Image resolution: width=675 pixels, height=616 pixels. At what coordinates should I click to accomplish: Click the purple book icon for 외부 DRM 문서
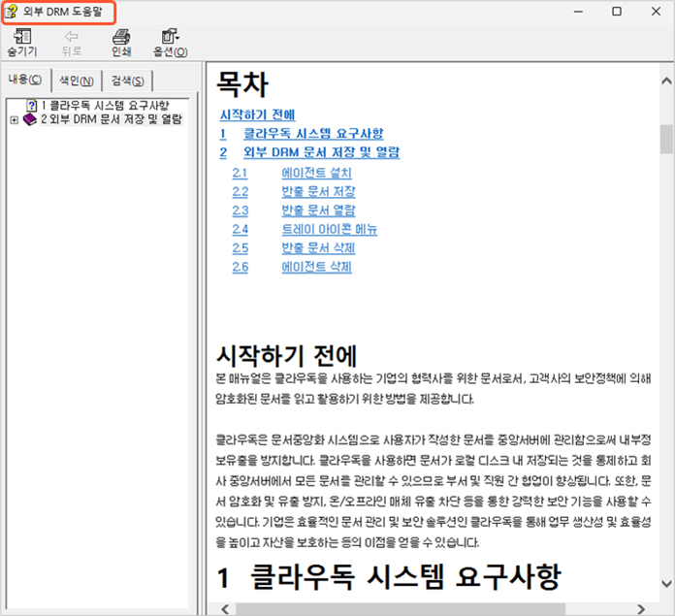(x=30, y=119)
